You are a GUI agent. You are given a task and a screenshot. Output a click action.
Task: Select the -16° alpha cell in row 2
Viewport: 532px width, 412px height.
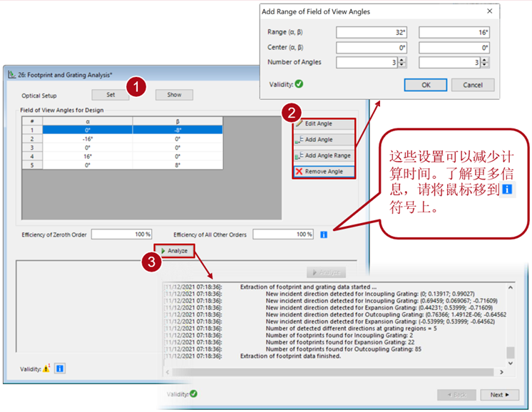coord(88,139)
